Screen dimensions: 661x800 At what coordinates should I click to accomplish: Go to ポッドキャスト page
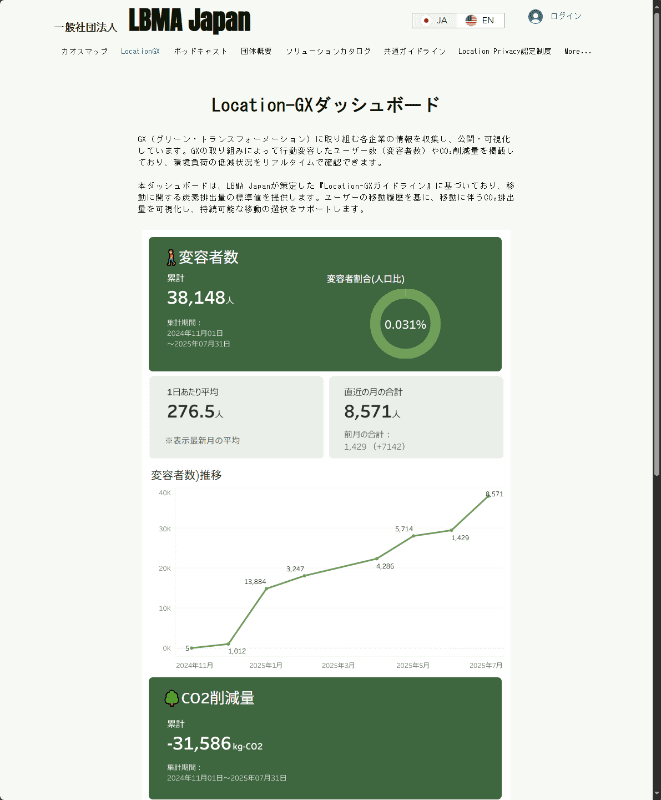pyautogui.click(x=200, y=52)
